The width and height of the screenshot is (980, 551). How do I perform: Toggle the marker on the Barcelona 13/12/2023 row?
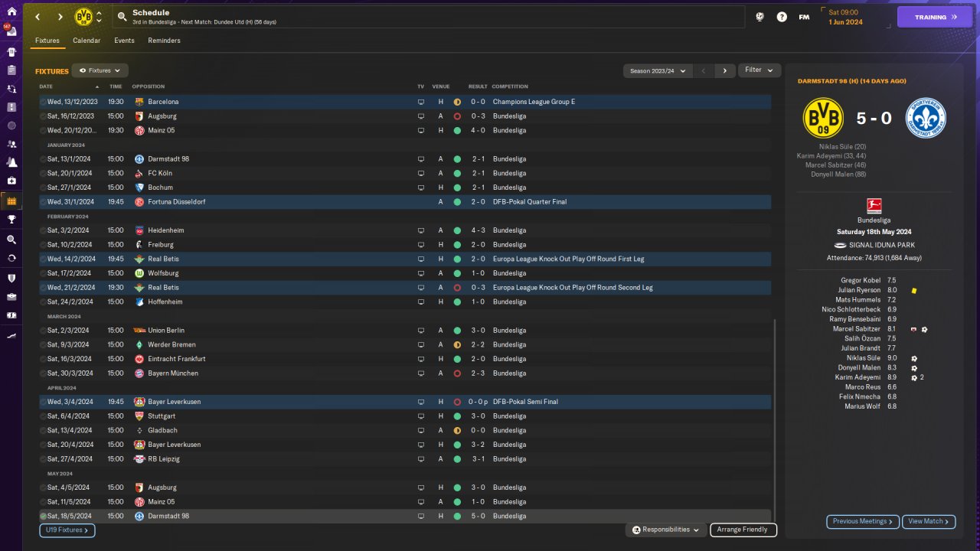point(43,102)
